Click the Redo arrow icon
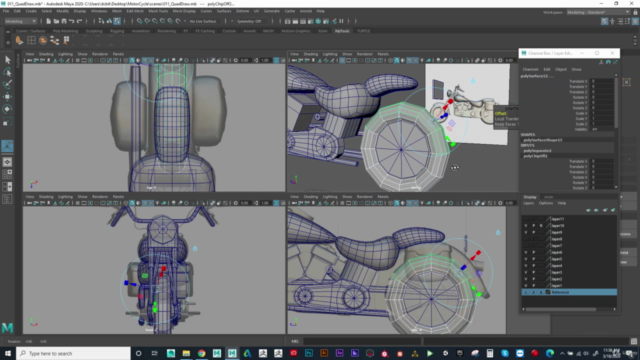The width and height of the screenshot is (640, 360). coord(79,21)
